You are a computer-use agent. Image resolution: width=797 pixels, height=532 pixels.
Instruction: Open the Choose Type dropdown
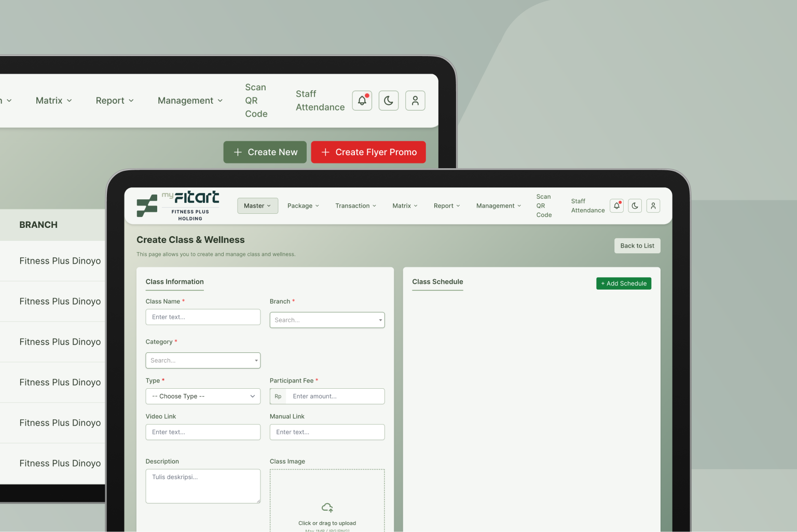click(x=203, y=397)
